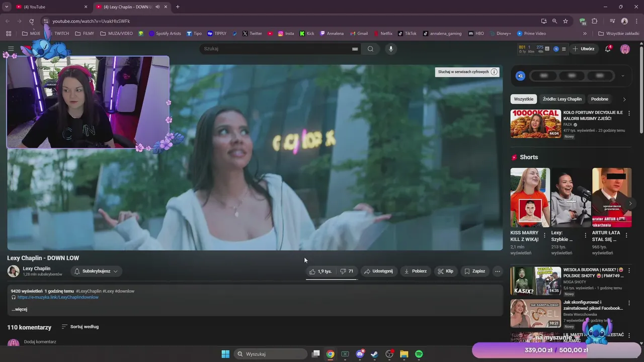Select the Podobne filter chip
Screen dimensions: 644x362
coord(600,99)
